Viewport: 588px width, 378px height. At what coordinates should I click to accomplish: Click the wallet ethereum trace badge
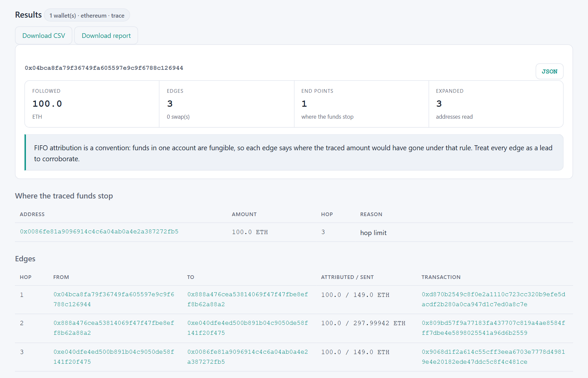(87, 15)
